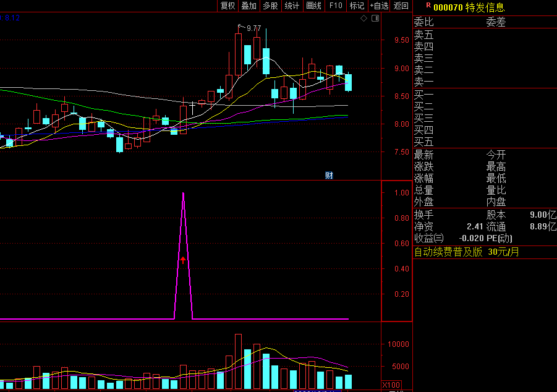
Task: Click the 返回 back button
Action: pos(401,6)
